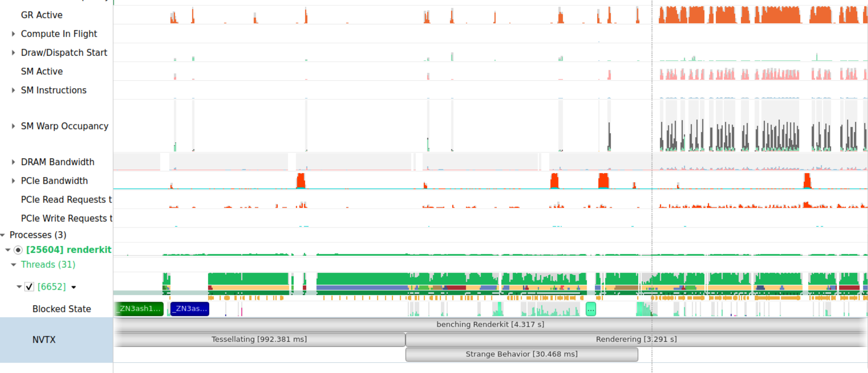
Task: Select the Tessellating NVTX range
Action: tap(259, 339)
